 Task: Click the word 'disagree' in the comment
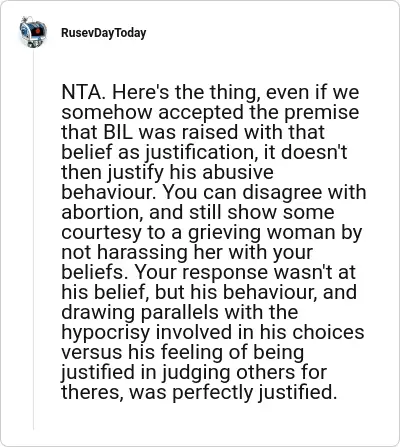click(x=283, y=193)
